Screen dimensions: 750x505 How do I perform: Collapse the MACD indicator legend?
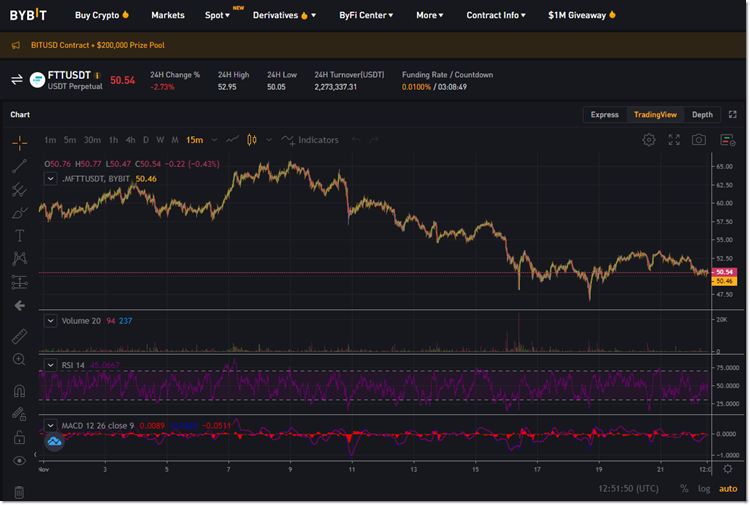tap(50, 425)
